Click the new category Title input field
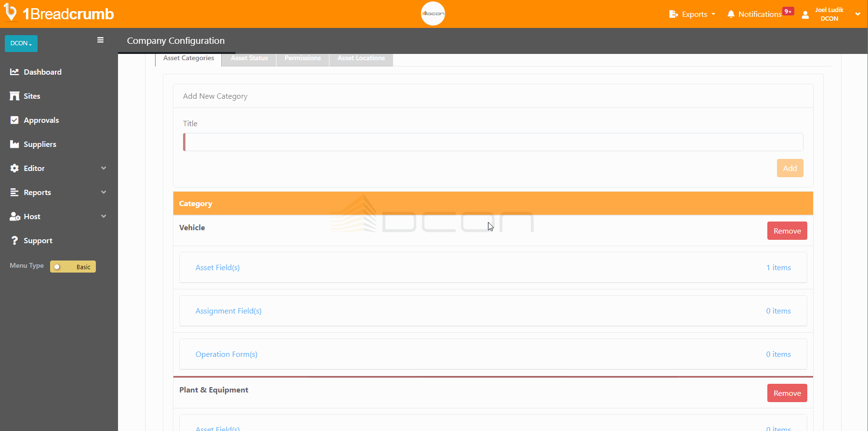This screenshot has height=431, width=868. click(x=493, y=142)
